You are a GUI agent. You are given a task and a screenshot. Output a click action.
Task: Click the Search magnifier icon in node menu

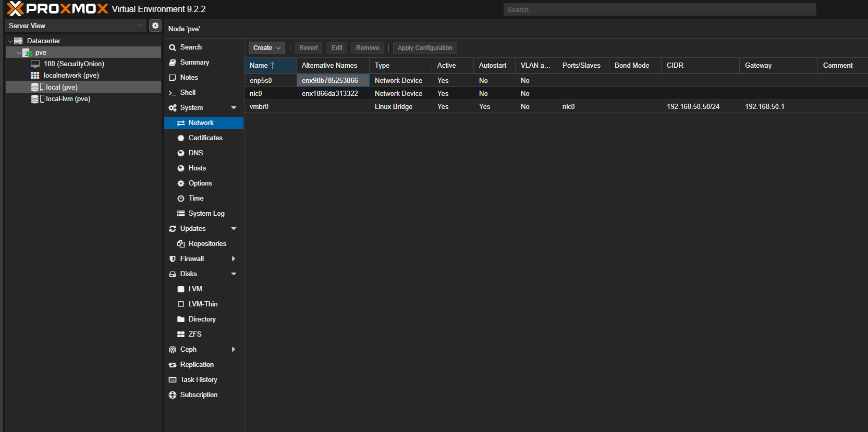click(x=173, y=47)
